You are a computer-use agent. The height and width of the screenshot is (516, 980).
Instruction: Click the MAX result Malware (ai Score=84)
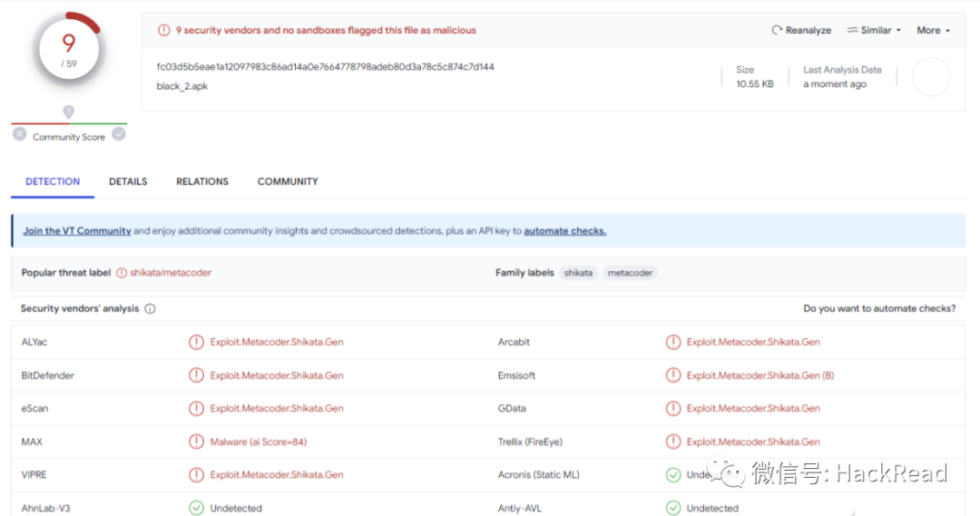tap(258, 442)
